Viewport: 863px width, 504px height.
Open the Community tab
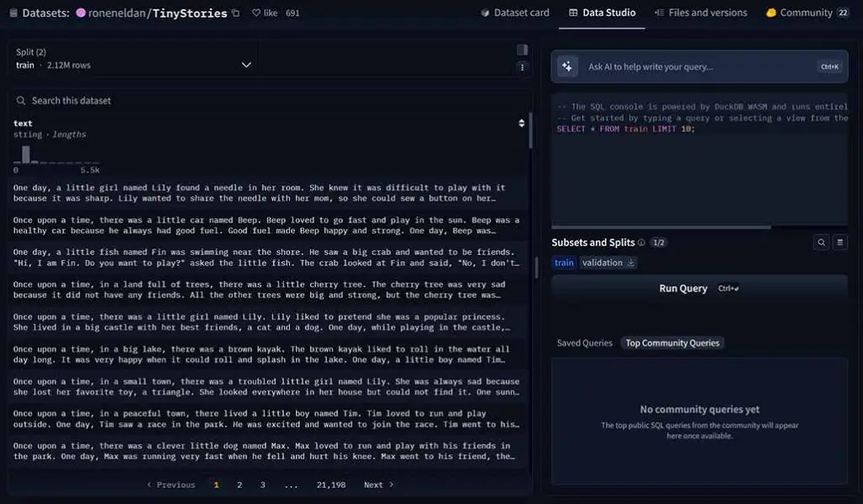pos(807,13)
